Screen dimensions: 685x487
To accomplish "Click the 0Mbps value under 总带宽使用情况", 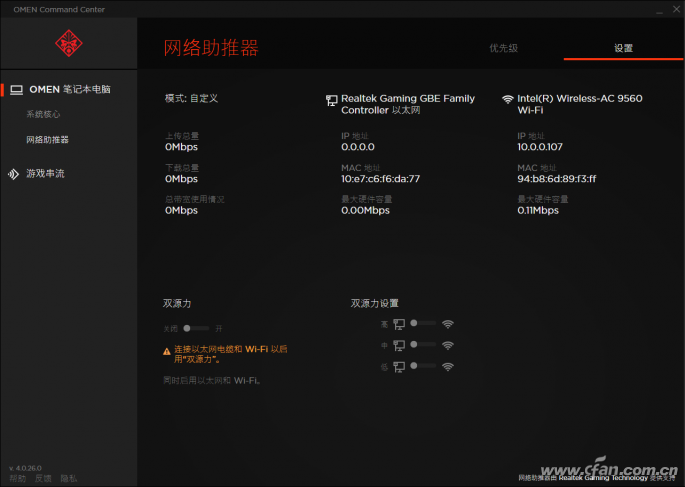I will [x=181, y=211].
